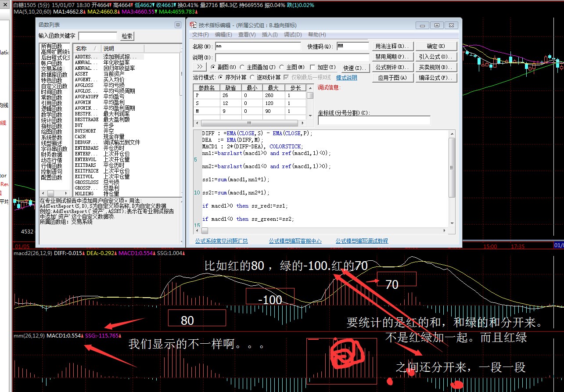This screenshot has height=392, width=564.
Task: Open the 编辑(E) menu
Action: pos(223,35)
